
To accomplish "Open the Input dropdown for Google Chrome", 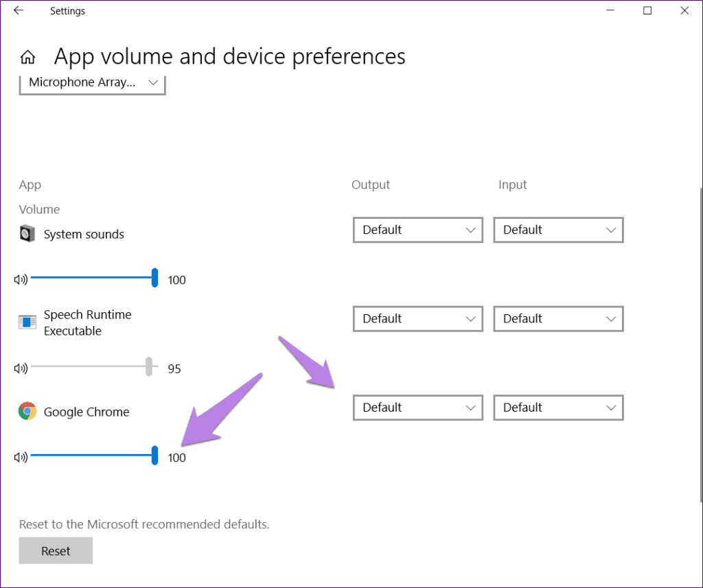I will coord(558,407).
